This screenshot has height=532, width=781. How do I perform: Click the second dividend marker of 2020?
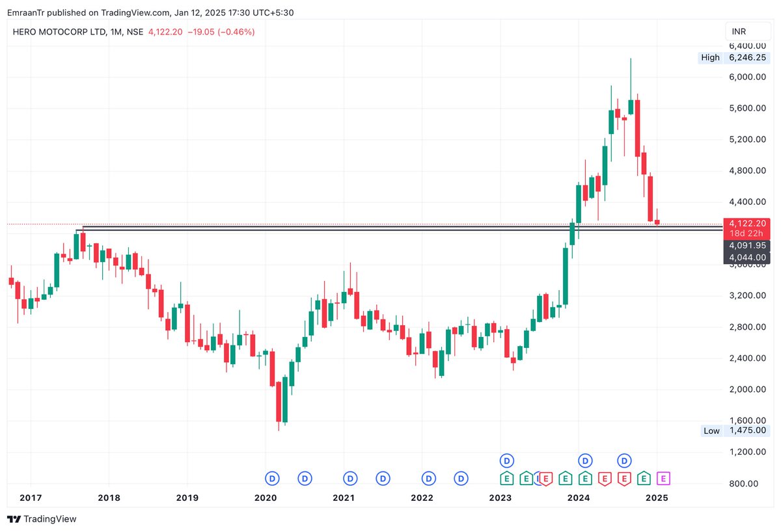coord(305,479)
